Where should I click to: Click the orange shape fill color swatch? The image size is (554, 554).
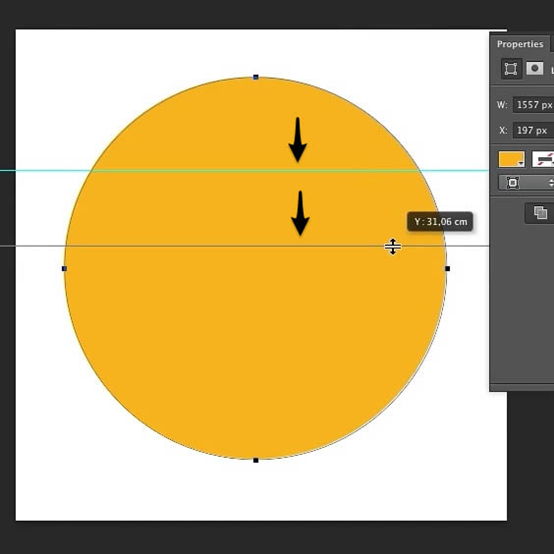(x=511, y=159)
